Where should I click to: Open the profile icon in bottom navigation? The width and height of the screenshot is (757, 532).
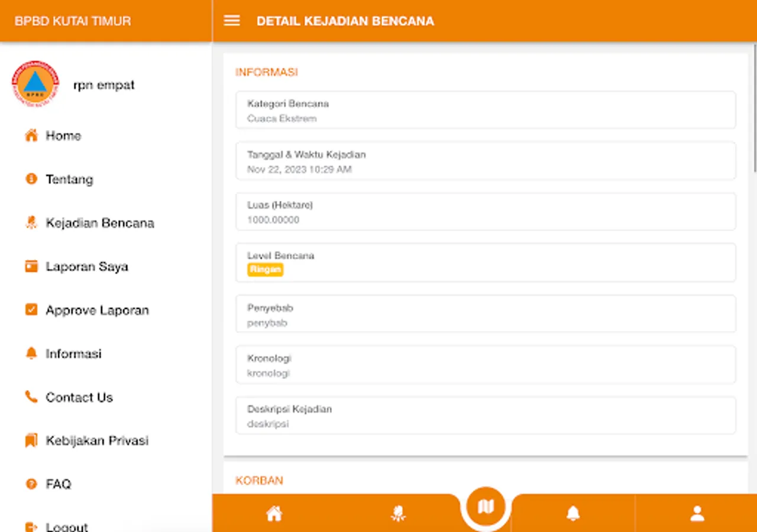coord(697,513)
